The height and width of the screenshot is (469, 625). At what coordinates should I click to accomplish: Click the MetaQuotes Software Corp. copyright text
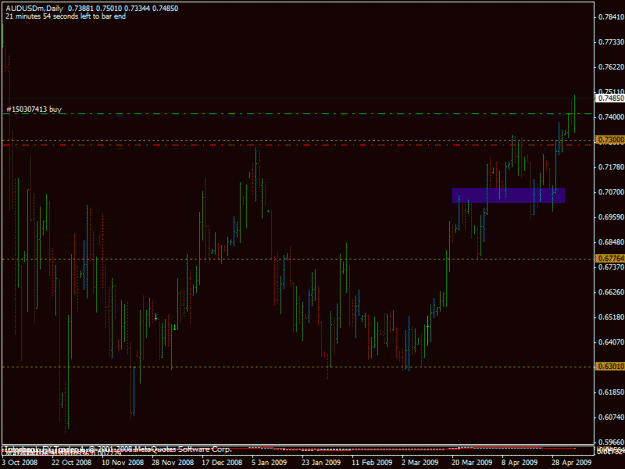pyautogui.click(x=118, y=449)
